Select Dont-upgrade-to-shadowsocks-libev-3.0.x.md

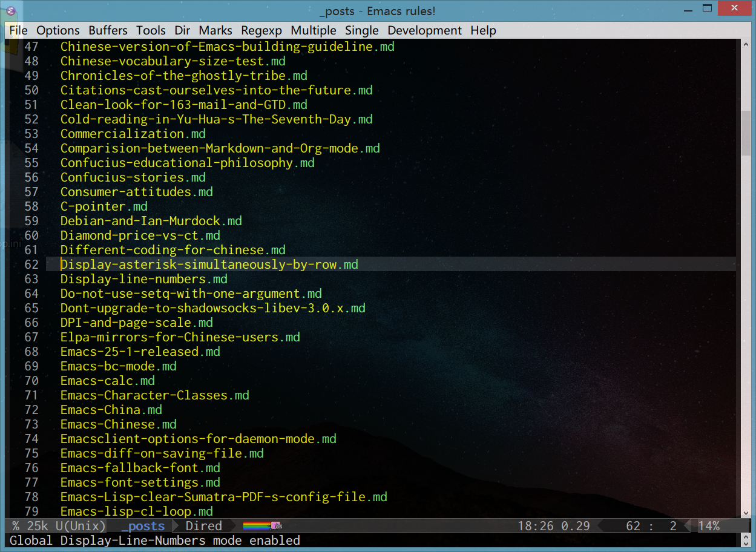pyautogui.click(x=213, y=308)
